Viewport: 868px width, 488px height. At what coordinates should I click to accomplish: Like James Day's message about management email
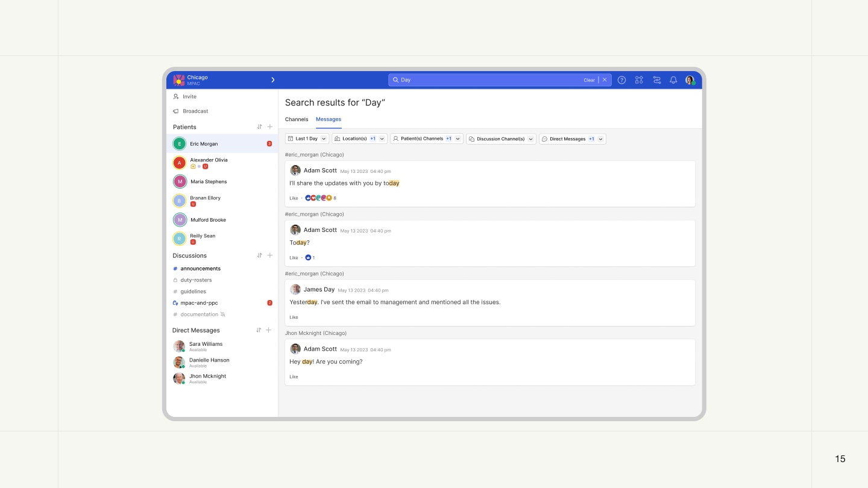tap(294, 318)
